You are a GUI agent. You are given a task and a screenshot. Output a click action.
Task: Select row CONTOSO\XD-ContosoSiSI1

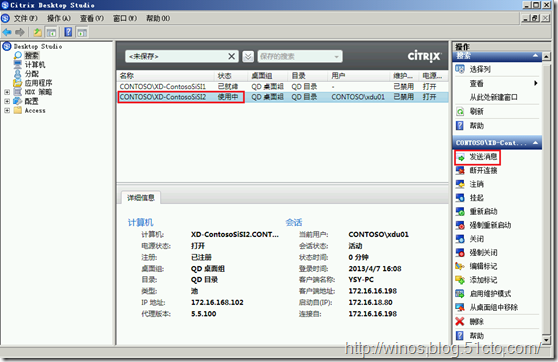click(283, 86)
